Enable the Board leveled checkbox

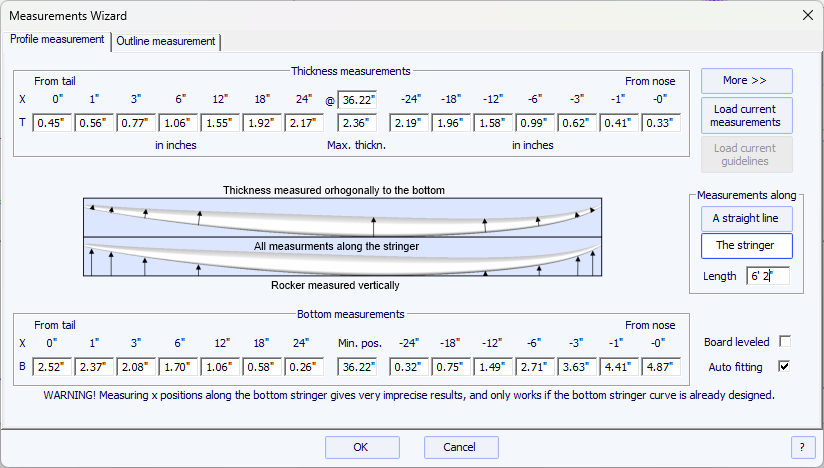pyautogui.click(x=784, y=341)
